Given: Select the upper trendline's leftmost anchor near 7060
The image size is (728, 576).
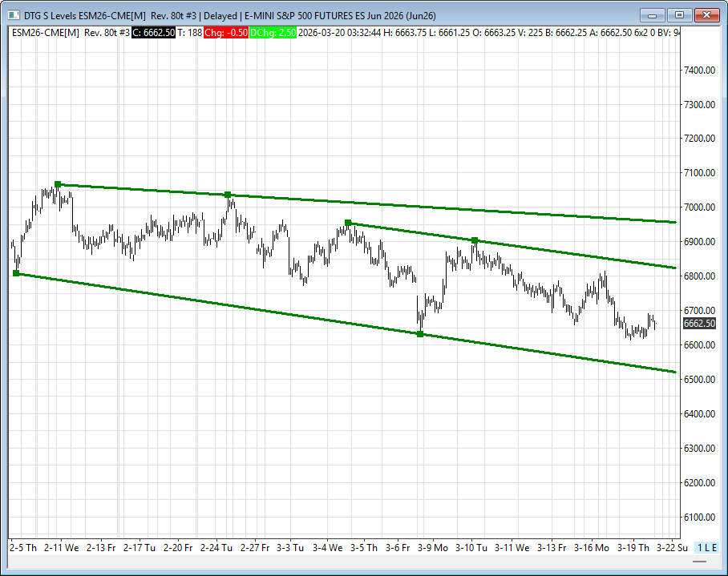Looking at the screenshot, I should [x=58, y=184].
